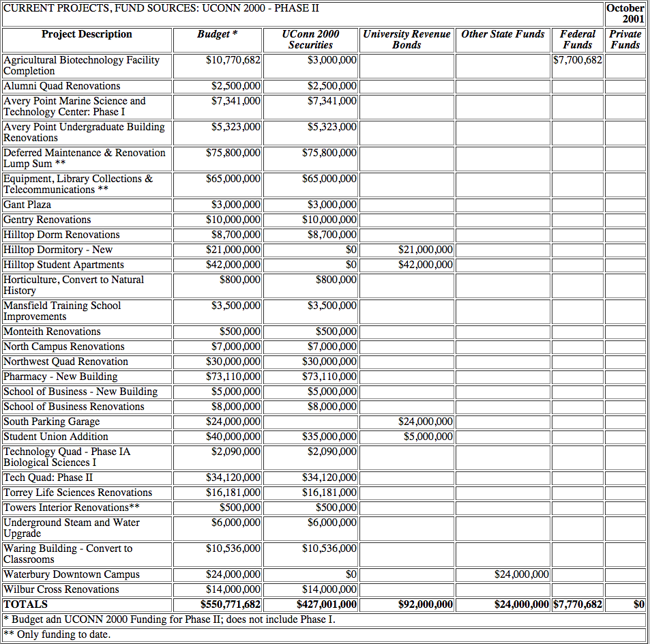Click the $7,700,682 federal funds cell
The height and width of the screenshot is (644, 650).
pyautogui.click(x=577, y=60)
